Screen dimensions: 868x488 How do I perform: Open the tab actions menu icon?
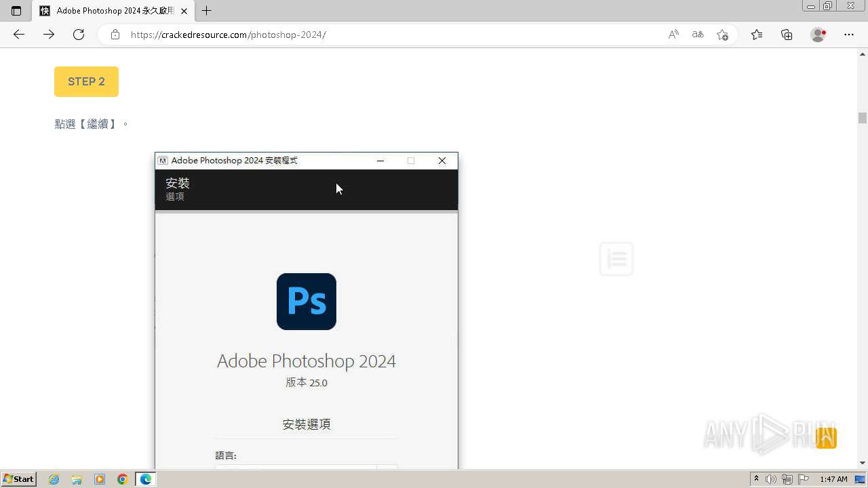16,11
